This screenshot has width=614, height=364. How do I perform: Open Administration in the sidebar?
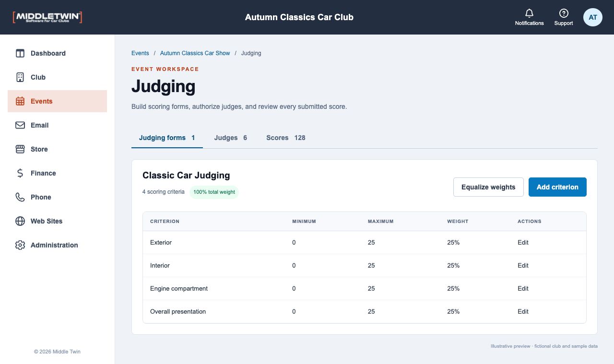click(57, 245)
